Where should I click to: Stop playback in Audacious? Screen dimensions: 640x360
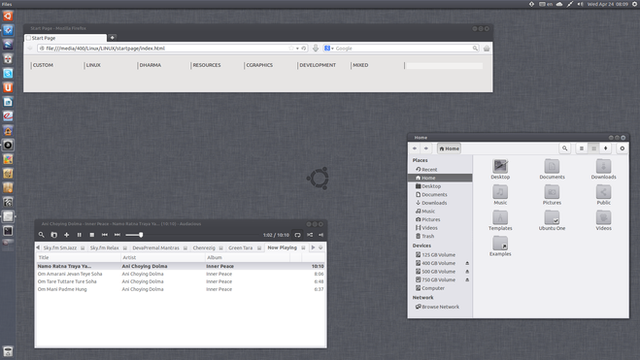click(92, 235)
